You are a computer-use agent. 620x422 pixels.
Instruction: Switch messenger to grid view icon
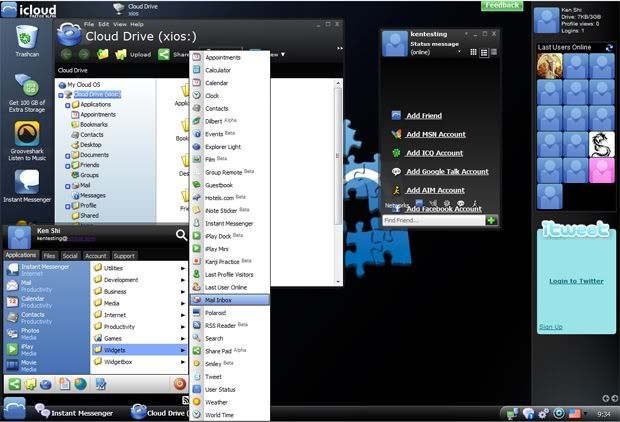(x=473, y=52)
